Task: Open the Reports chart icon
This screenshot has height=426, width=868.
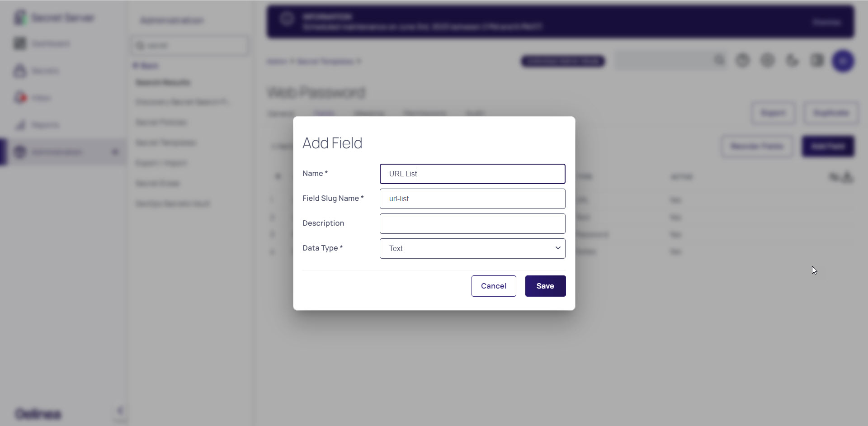Action: pos(20,125)
